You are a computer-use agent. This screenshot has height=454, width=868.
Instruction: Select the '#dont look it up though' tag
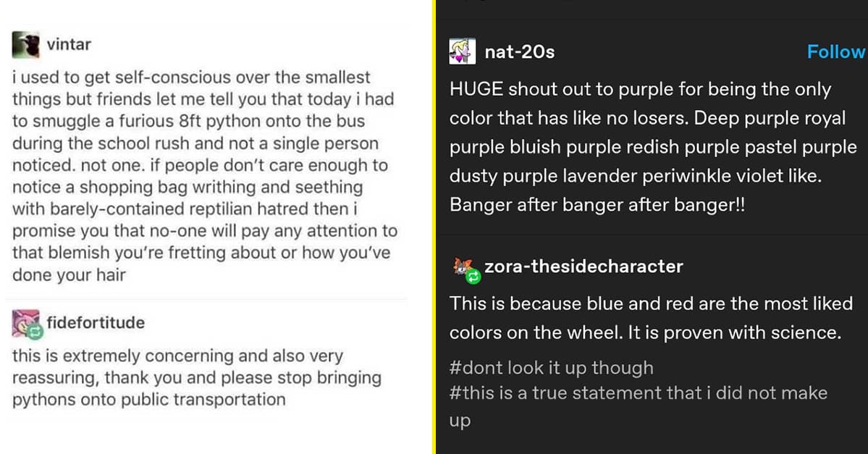(x=551, y=368)
